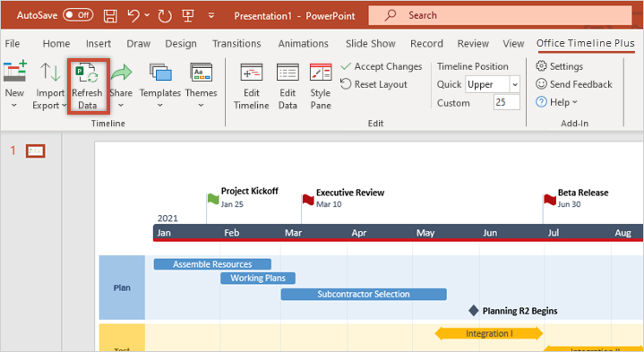The image size is (644, 352).
Task: Open the Templates dropdown
Action: (160, 87)
